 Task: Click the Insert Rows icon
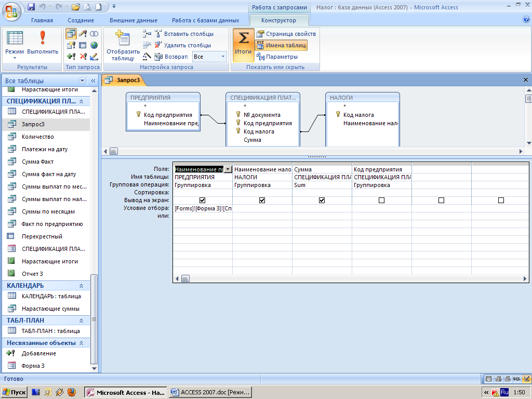(147, 34)
